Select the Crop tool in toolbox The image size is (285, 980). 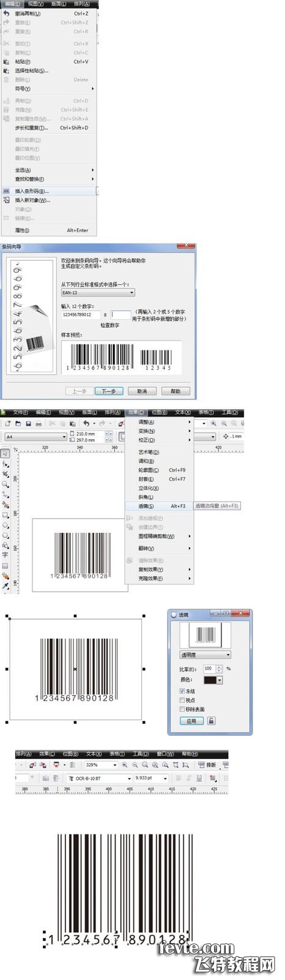[6, 474]
